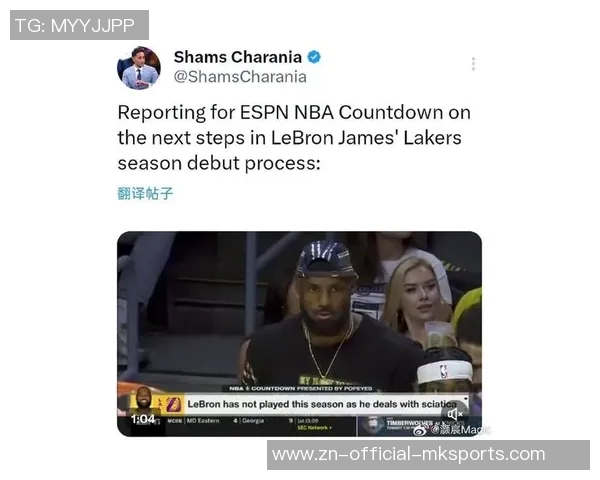Click the 翻译帖子 translate link
Screen dimensions: 600x480
[145, 193]
